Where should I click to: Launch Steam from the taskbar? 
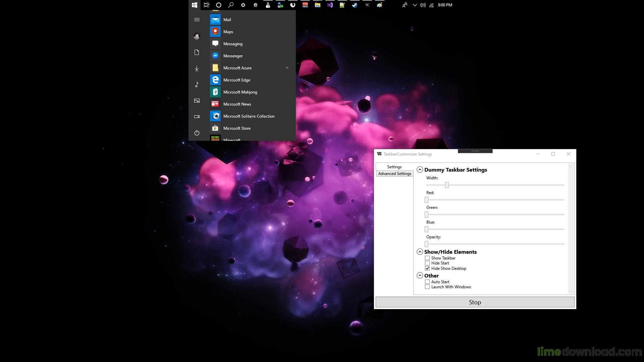355,5
